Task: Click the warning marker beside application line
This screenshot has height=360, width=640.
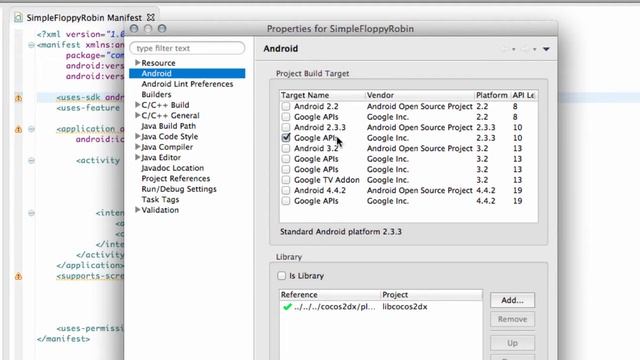Action: coord(18,129)
